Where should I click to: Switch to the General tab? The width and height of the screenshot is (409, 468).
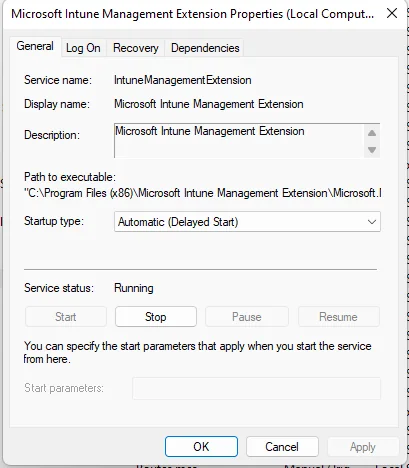(x=35, y=46)
